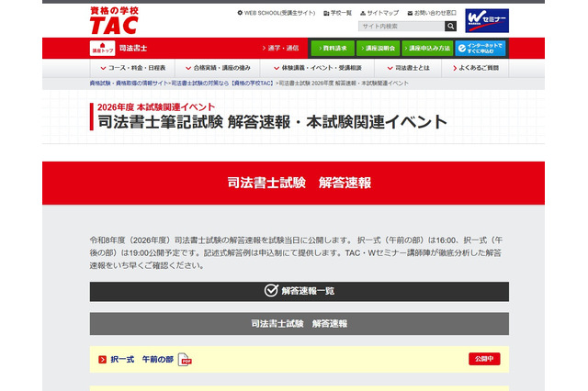Viewport: 588px width, 391px height.
Task: Open the 学校一覧 link
Action: coord(341,13)
